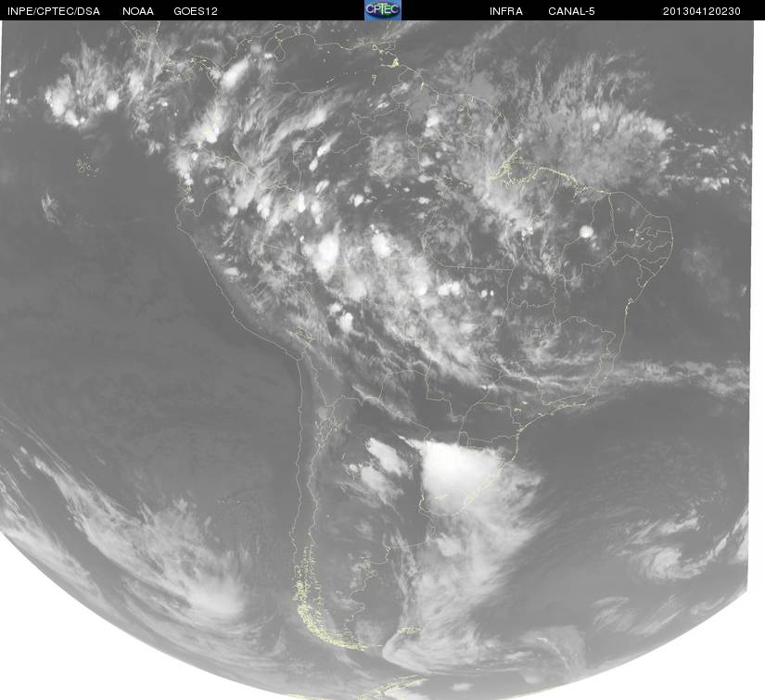Click the CANAL-5 channel label

coord(571,11)
